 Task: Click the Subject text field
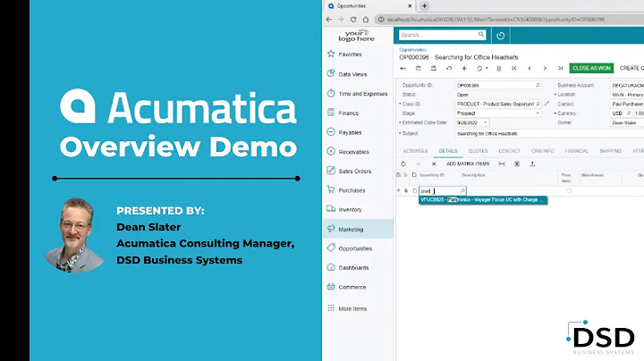[549, 133]
